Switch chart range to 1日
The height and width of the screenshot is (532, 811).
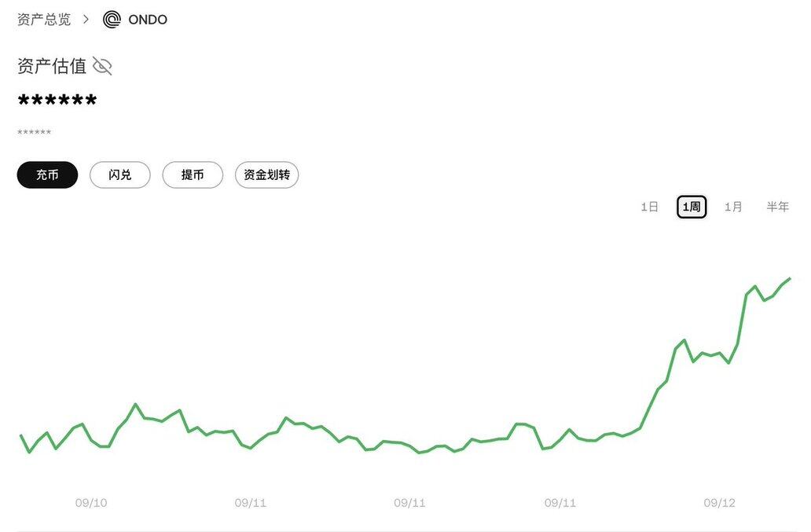649,207
